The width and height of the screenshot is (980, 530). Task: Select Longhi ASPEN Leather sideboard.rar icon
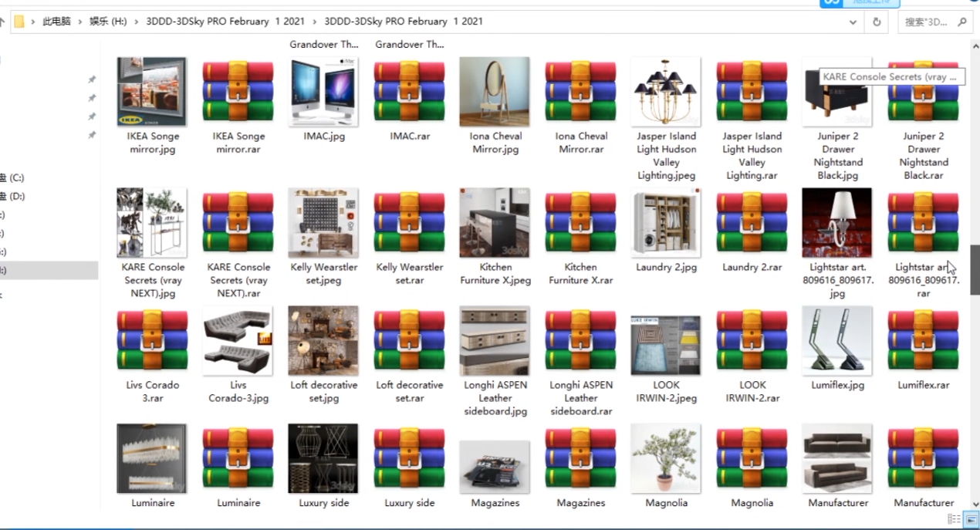tap(580, 340)
